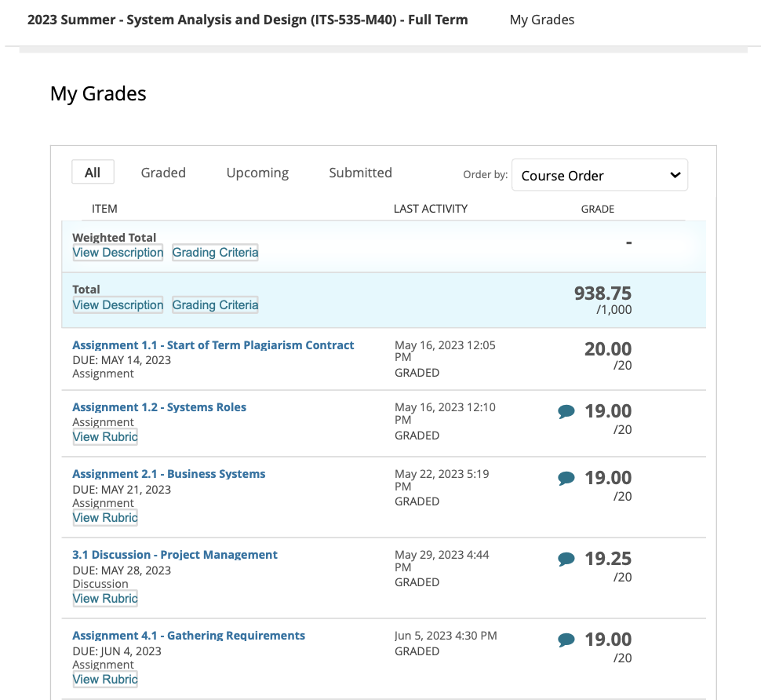Screen dimensions: 761x700
Task: Open Grading Criteria for Weighted Total
Action: [215, 253]
